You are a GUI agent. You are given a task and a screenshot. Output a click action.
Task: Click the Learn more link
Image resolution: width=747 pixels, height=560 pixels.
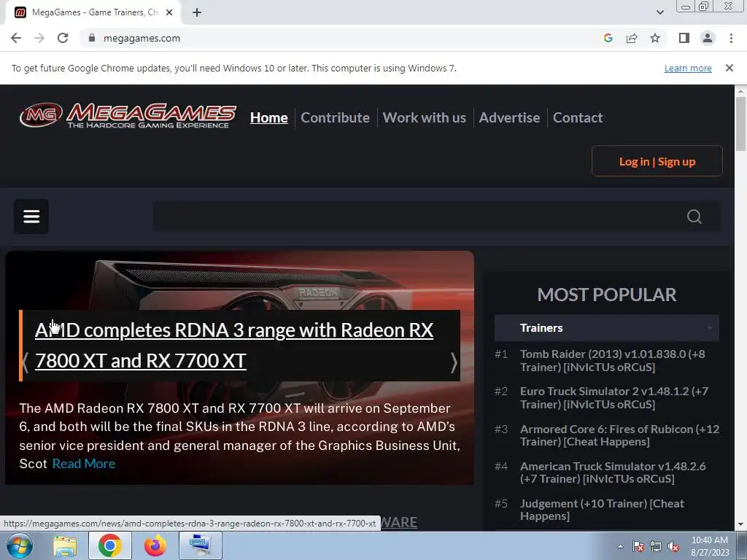click(688, 68)
